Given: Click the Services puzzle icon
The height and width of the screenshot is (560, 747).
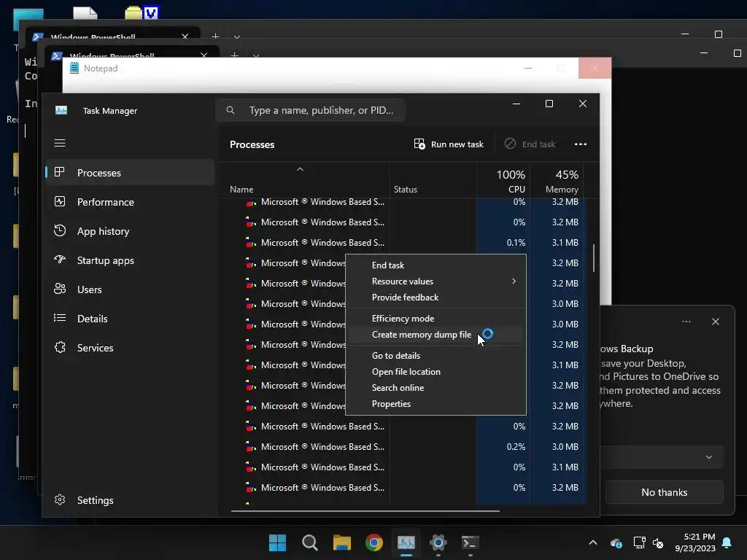Looking at the screenshot, I should 60,347.
